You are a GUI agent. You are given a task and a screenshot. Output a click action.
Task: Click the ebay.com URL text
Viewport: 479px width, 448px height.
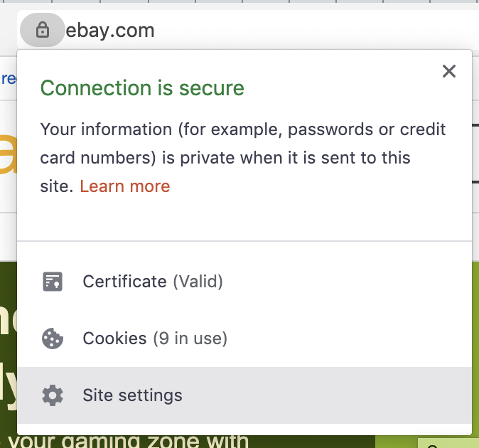click(x=110, y=31)
